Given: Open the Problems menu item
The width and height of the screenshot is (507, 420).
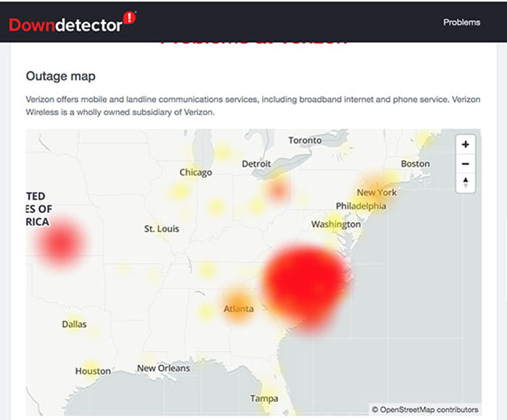Looking at the screenshot, I should [461, 22].
